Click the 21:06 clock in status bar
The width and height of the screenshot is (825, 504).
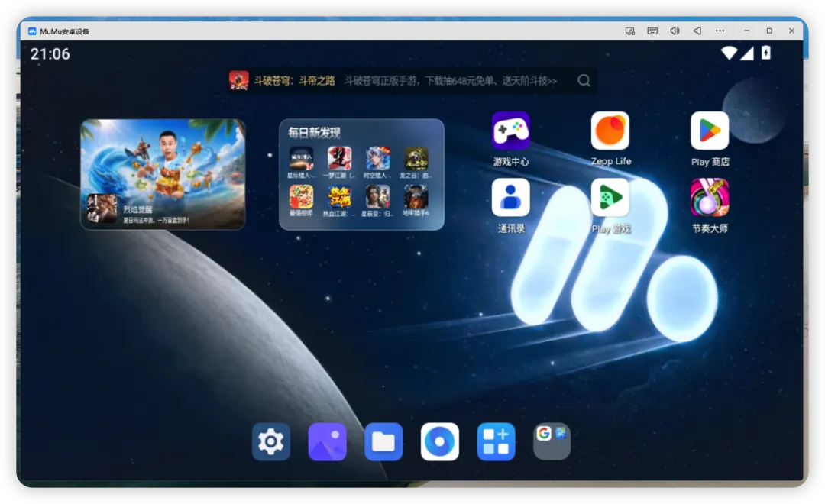coord(50,53)
